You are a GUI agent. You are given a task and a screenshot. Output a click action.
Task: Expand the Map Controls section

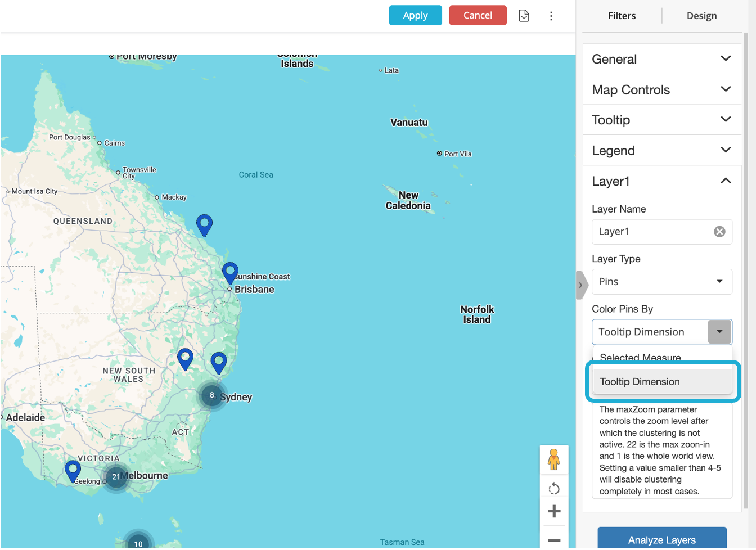tap(661, 90)
